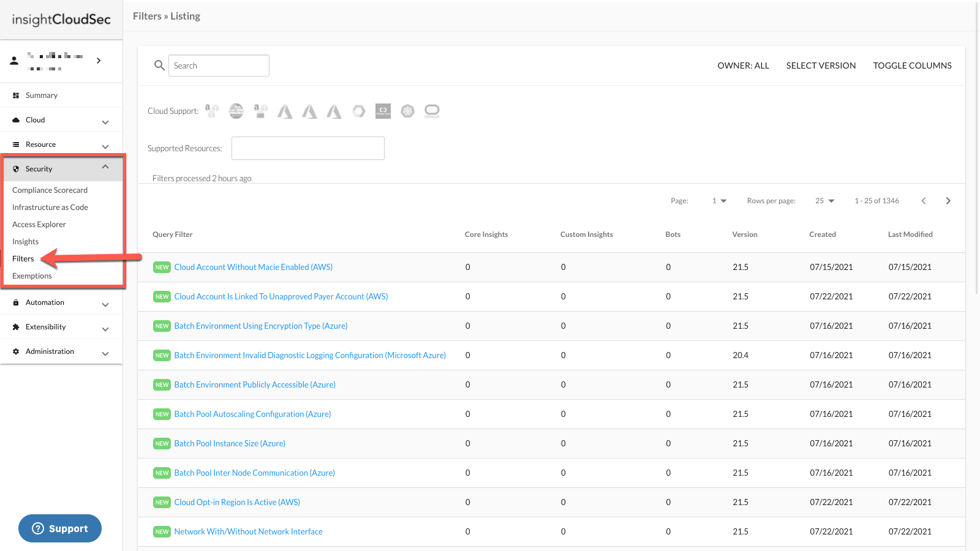Select the Filters menu item
Image resolution: width=980 pixels, height=551 pixels.
[23, 259]
